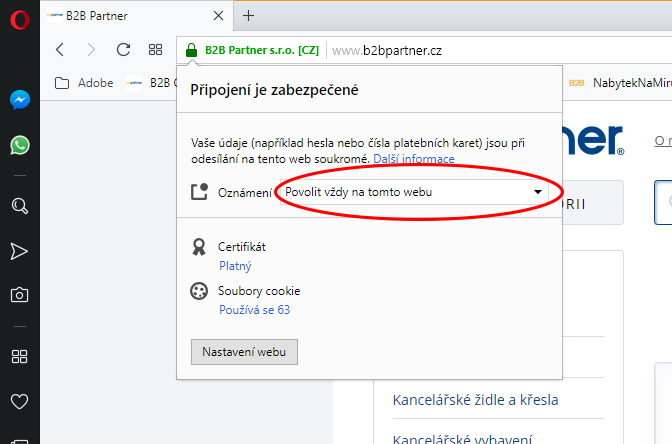Open the sidebar search icon
672x444 pixels.
pos(20,206)
